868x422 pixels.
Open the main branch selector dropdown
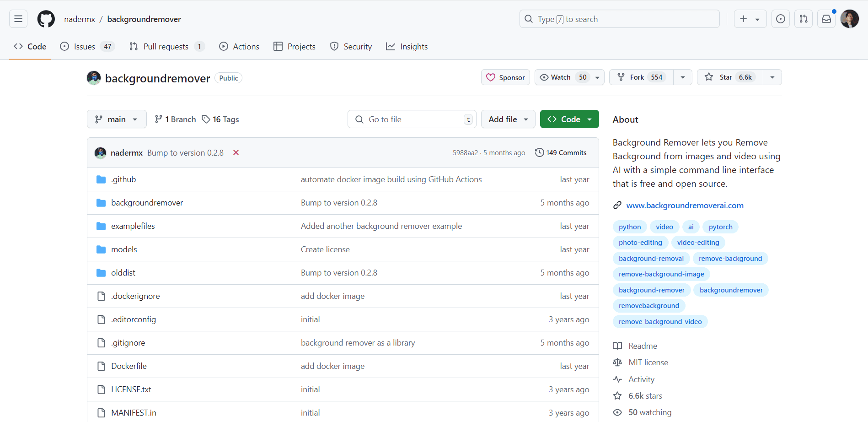pos(117,119)
